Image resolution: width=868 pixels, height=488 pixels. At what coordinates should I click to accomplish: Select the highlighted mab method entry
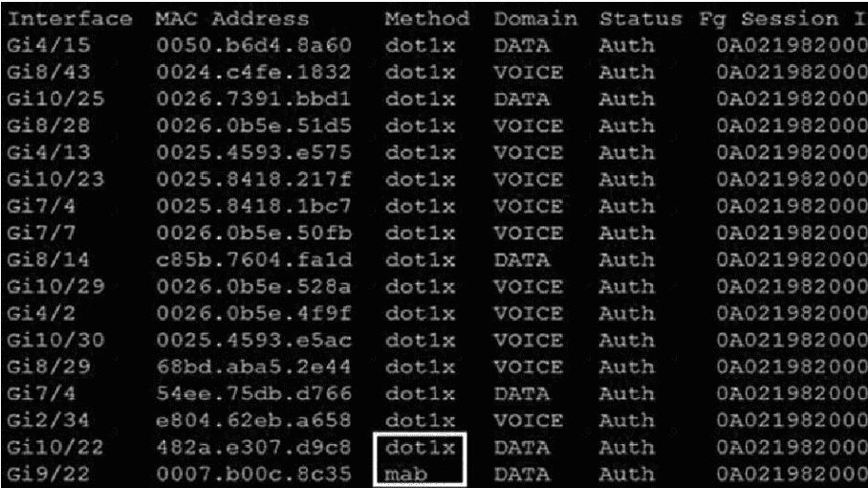406,475
